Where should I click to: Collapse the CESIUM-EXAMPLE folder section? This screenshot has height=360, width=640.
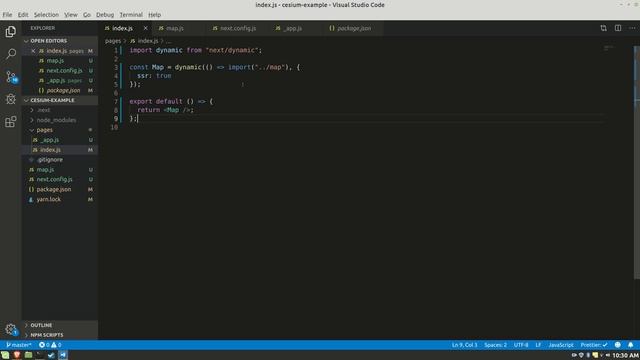coord(60,100)
